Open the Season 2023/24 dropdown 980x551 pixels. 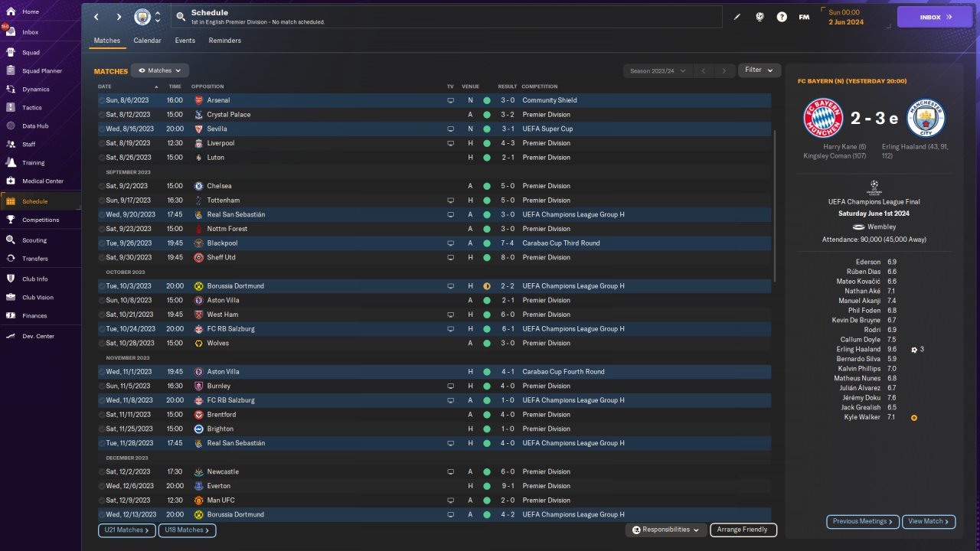[658, 70]
